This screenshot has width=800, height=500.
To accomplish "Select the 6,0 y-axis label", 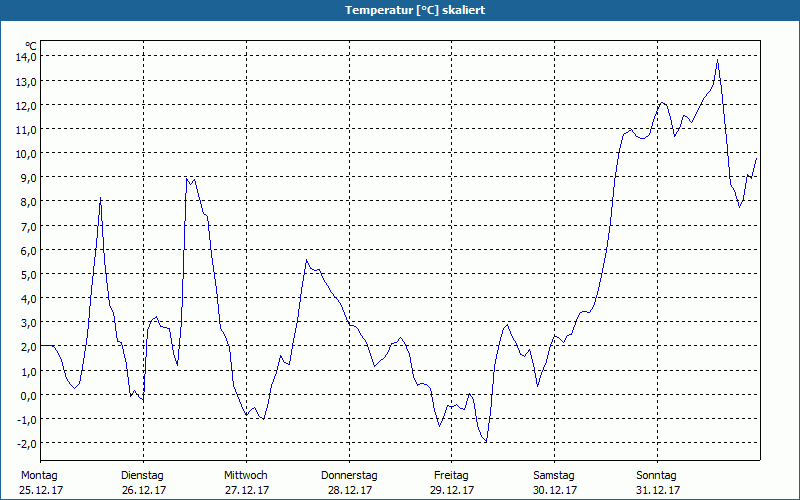I will [x=28, y=250].
